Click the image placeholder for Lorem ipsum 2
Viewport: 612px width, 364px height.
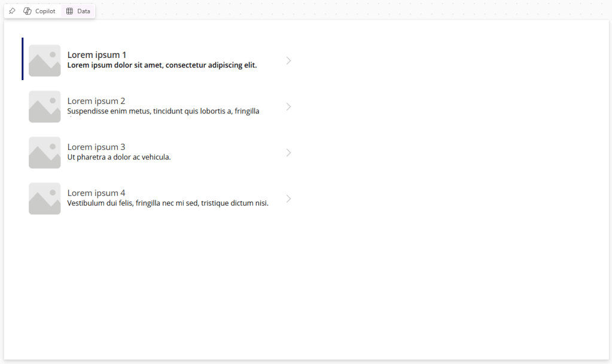(x=45, y=106)
